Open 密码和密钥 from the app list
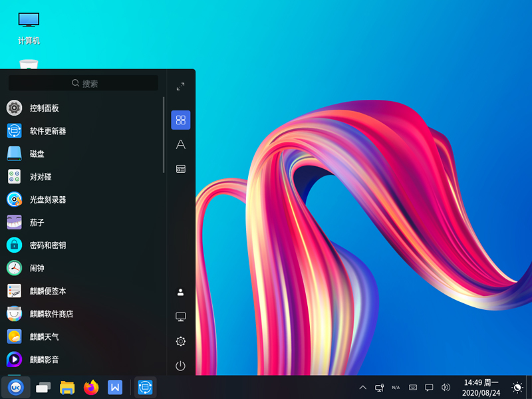Image resolution: width=532 pixels, height=399 pixels. 47,245
